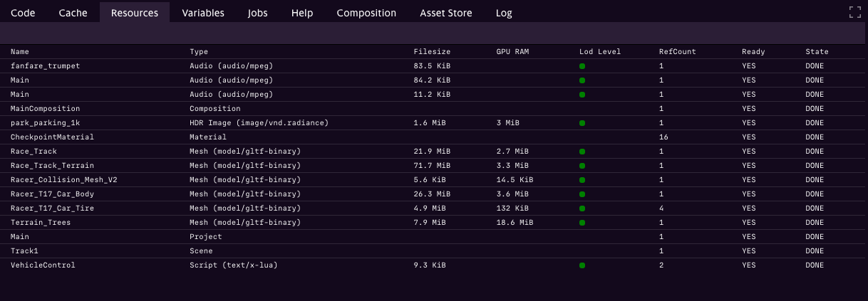Image resolution: width=868 pixels, height=301 pixels.
Task: Click the RefCount column header
Action: point(677,52)
